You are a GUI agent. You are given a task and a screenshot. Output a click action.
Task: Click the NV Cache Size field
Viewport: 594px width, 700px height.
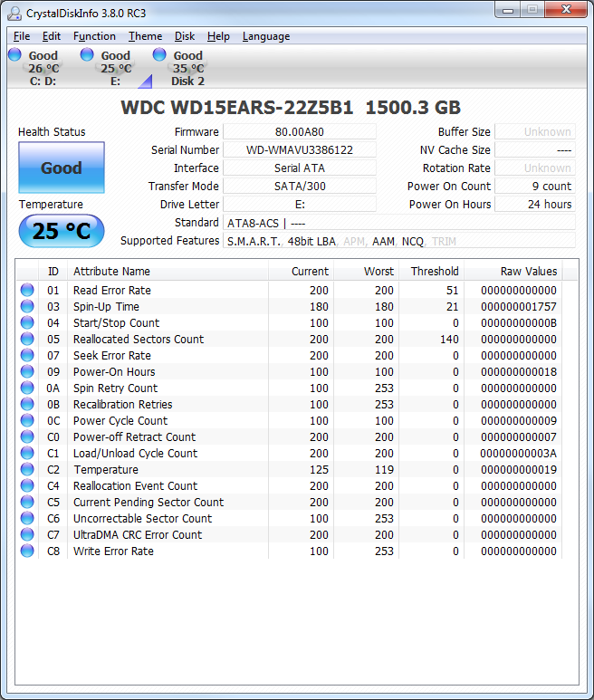pos(535,149)
